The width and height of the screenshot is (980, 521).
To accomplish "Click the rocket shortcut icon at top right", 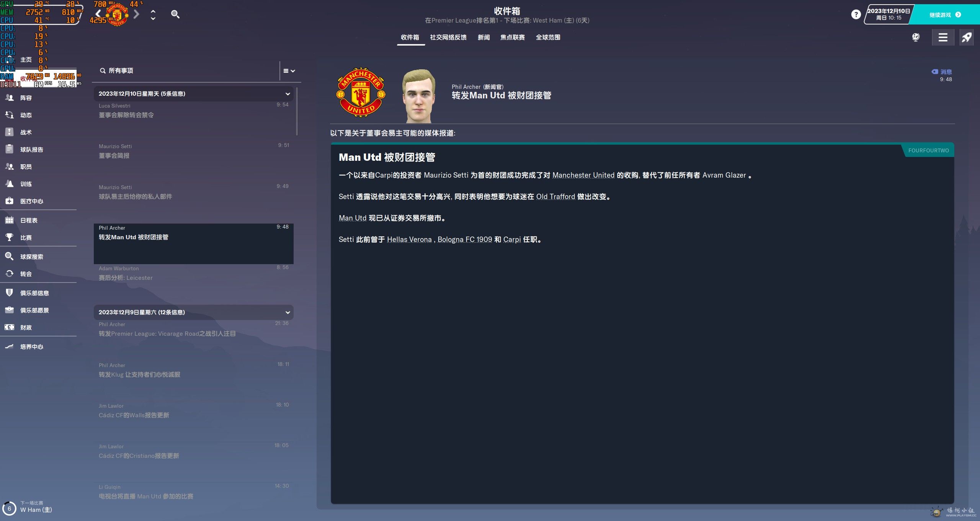I will click(x=967, y=38).
